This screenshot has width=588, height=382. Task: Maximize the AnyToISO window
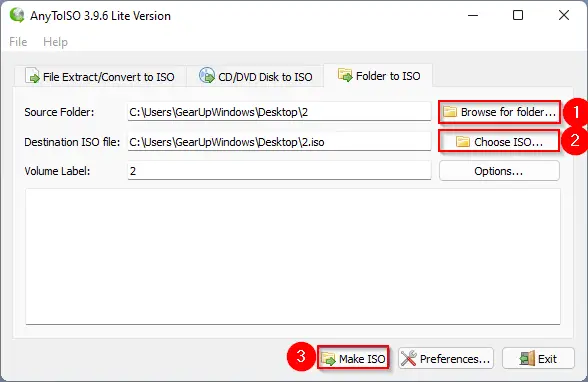click(x=518, y=15)
